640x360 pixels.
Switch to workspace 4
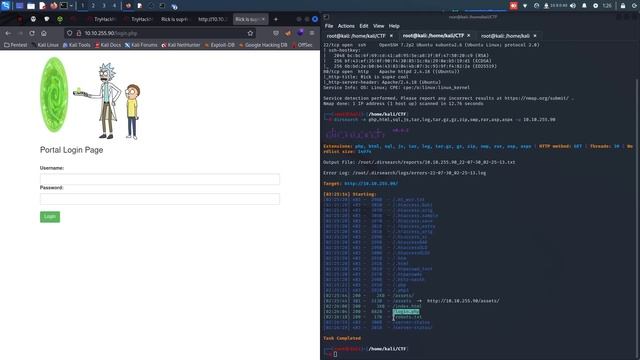tap(114, 6)
